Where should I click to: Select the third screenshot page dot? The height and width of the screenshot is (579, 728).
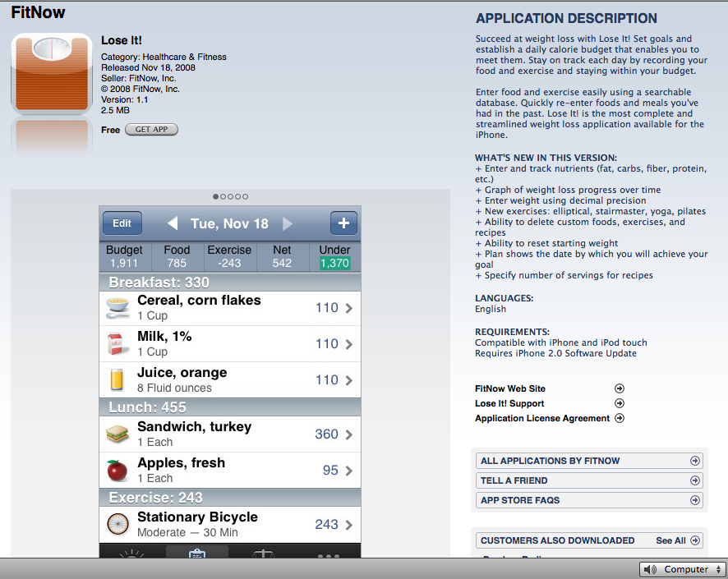230,197
